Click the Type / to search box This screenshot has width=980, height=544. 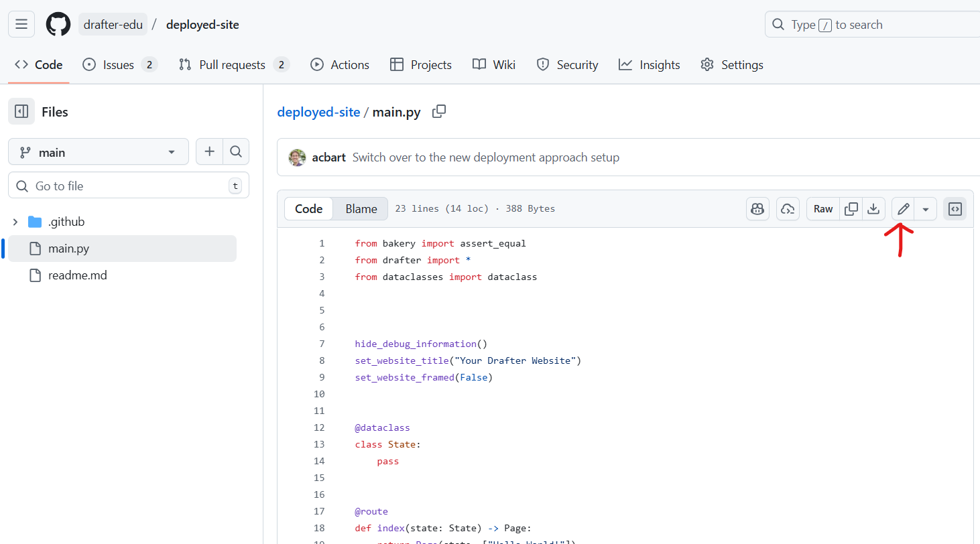tap(872, 25)
